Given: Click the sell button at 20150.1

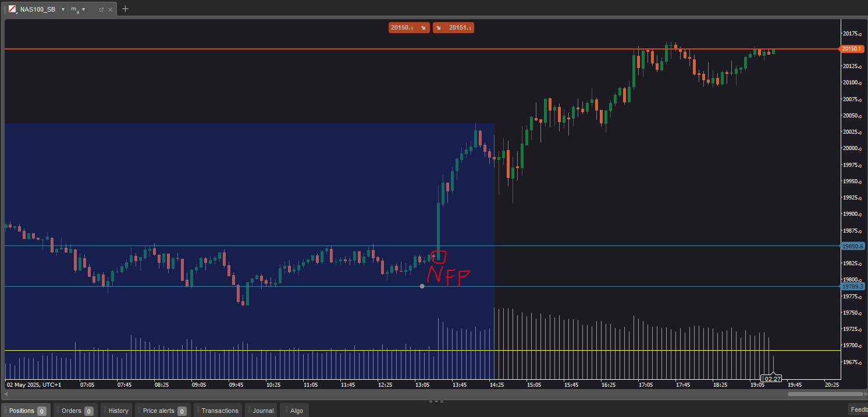Looking at the screenshot, I should pyautogui.click(x=409, y=27).
